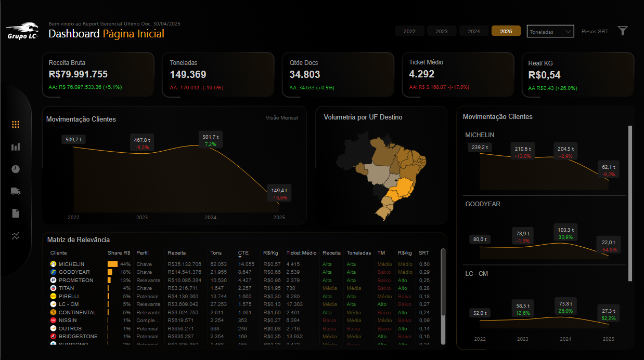Click the funnel filter icon
The width and height of the screenshot is (644, 360).
coord(623,31)
